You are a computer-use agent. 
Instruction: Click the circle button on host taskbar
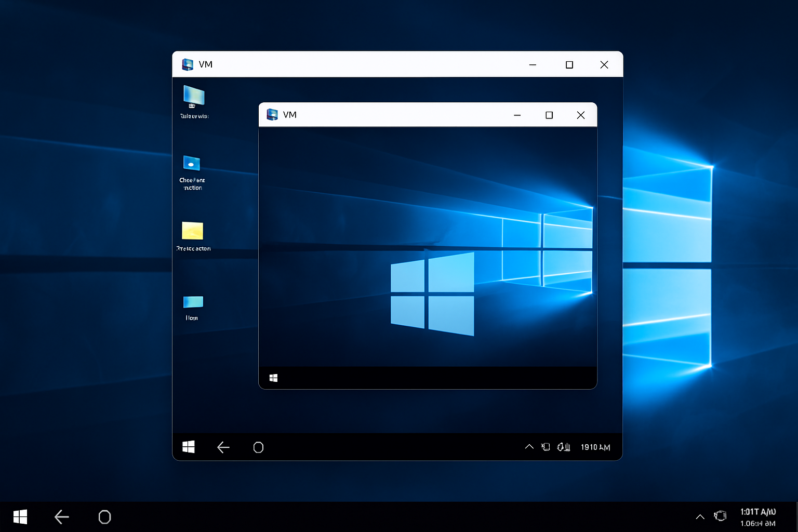[104, 517]
